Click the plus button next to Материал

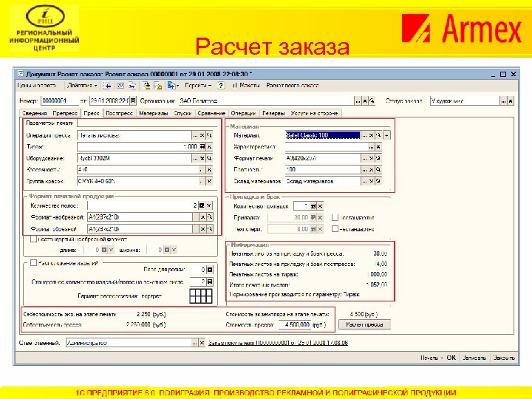click(x=386, y=135)
